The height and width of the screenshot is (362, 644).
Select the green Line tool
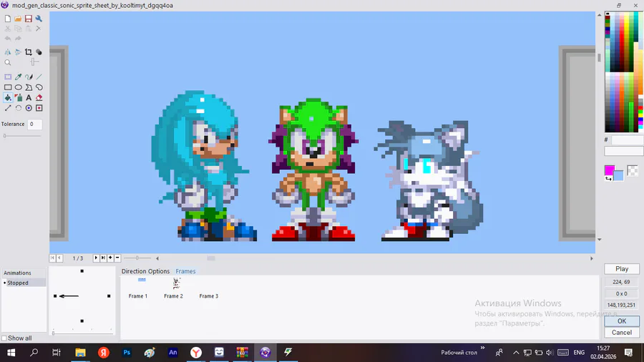coord(39,77)
